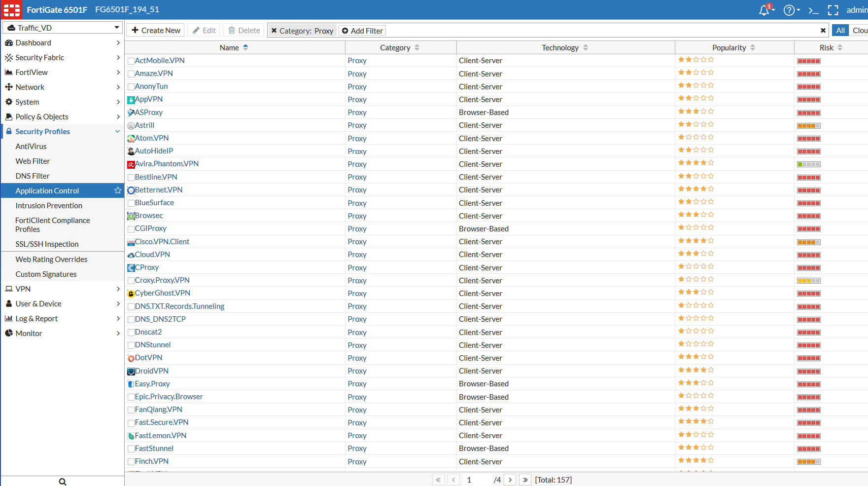Clear all filters in search bar
Image resolution: width=868 pixels, height=486 pixels.
tap(823, 31)
